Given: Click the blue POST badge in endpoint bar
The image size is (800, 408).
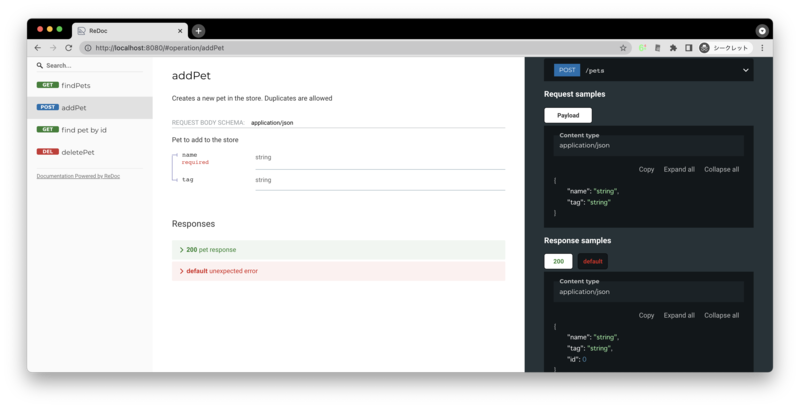Looking at the screenshot, I should [567, 70].
